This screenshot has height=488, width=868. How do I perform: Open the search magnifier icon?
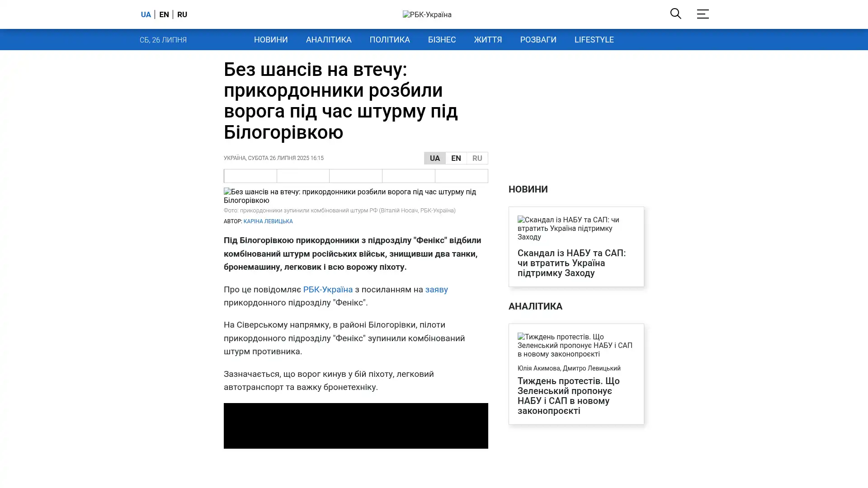675,14
